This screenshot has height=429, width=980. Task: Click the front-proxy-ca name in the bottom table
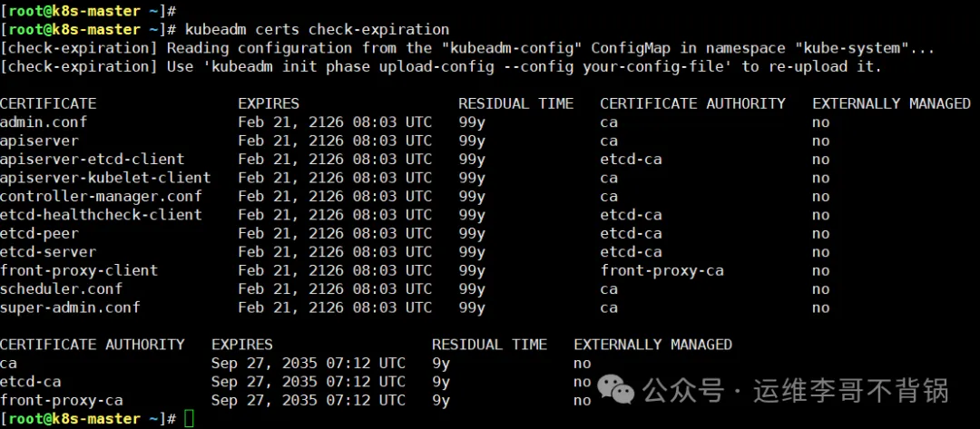(x=62, y=400)
